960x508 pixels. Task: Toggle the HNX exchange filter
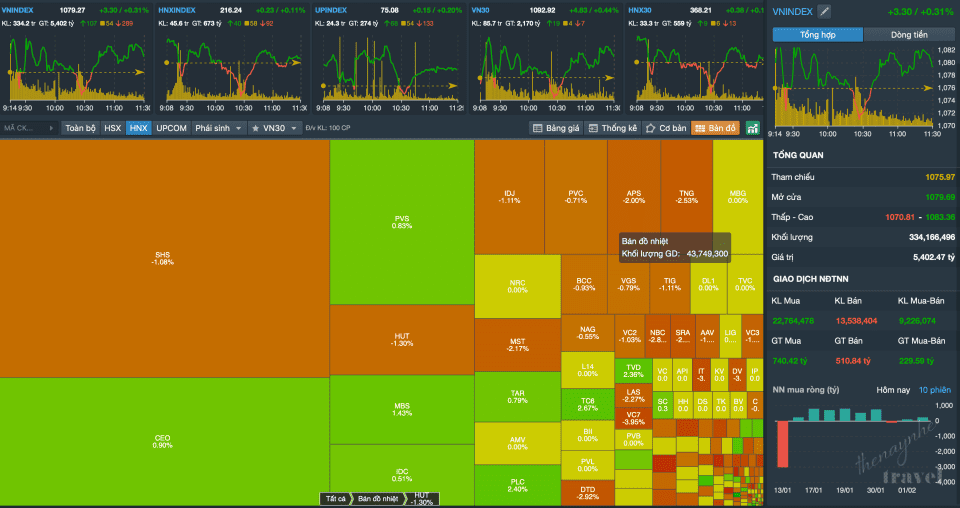click(x=138, y=128)
